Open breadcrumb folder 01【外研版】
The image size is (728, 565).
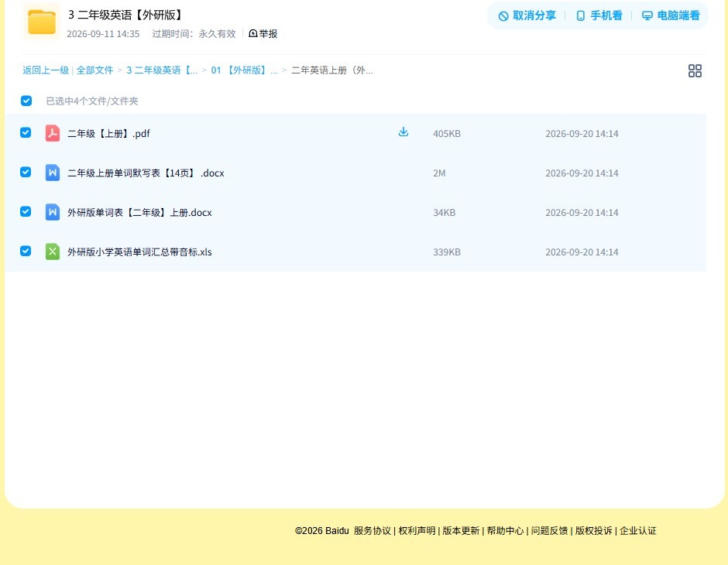tap(244, 70)
